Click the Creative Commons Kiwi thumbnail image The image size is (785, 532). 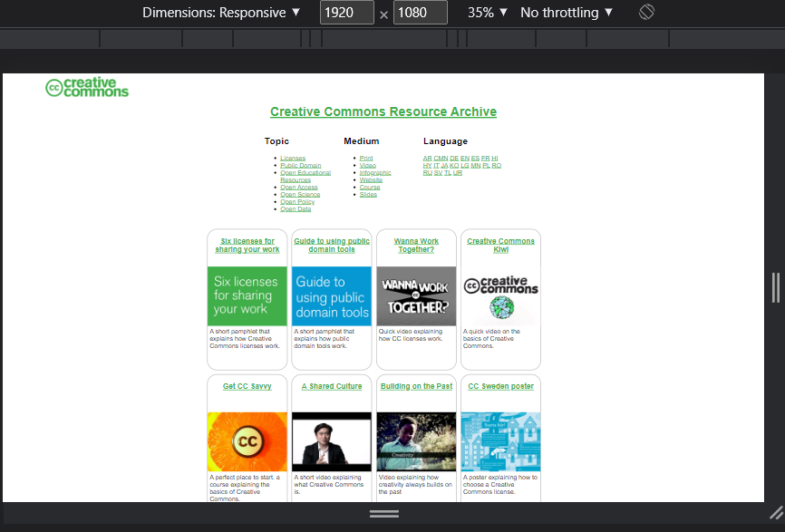pos(500,296)
